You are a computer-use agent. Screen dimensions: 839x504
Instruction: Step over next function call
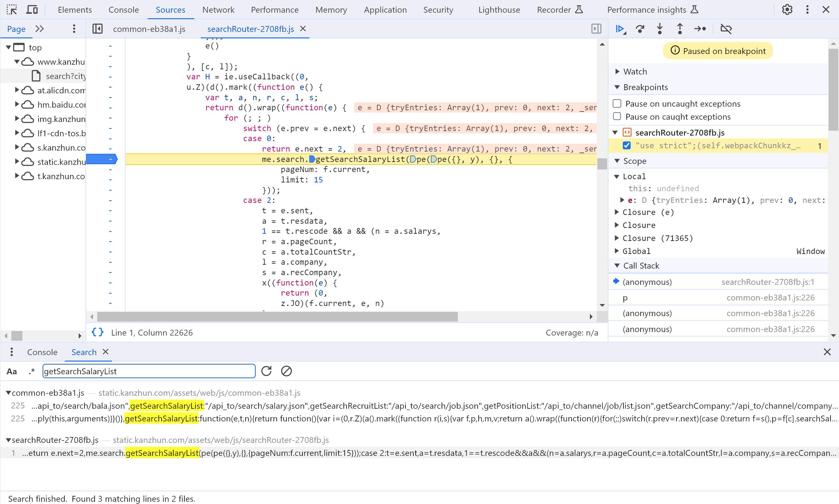point(640,29)
